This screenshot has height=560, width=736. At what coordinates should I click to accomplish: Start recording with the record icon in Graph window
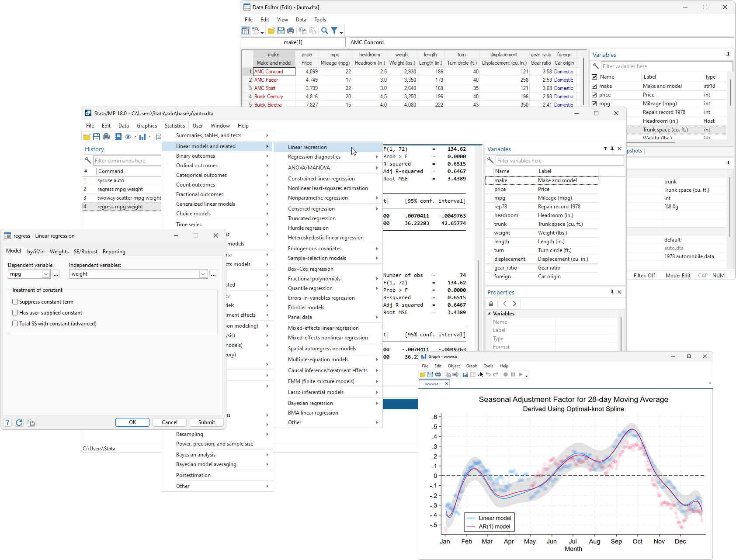pyautogui.click(x=506, y=374)
